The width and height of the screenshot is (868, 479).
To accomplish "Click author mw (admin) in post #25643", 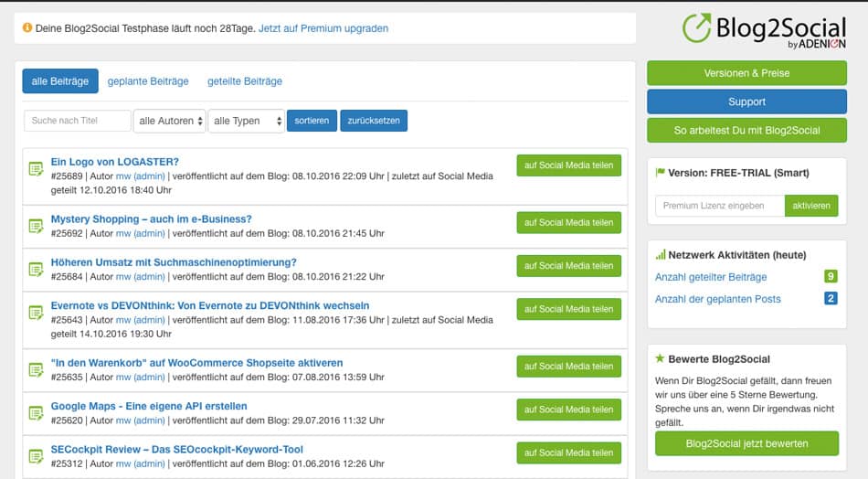I will pyautogui.click(x=140, y=320).
